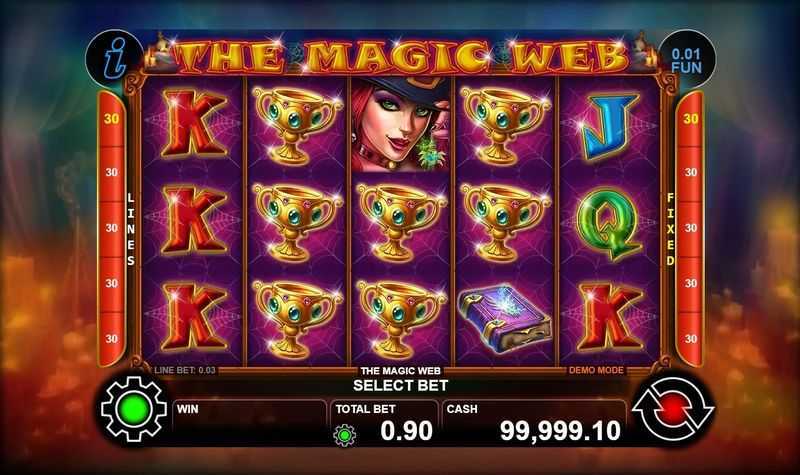
Task: Click the blue J symbol
Action: [x=610, y=126]
